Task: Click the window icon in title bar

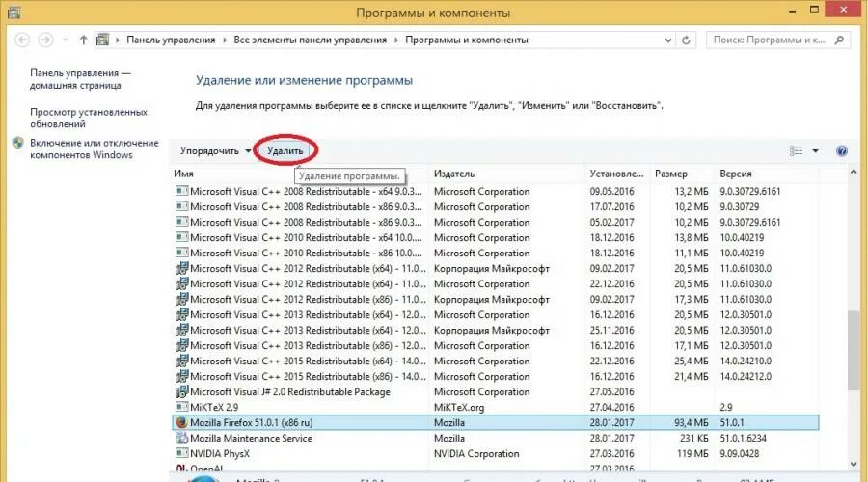Action: (14, 13)
